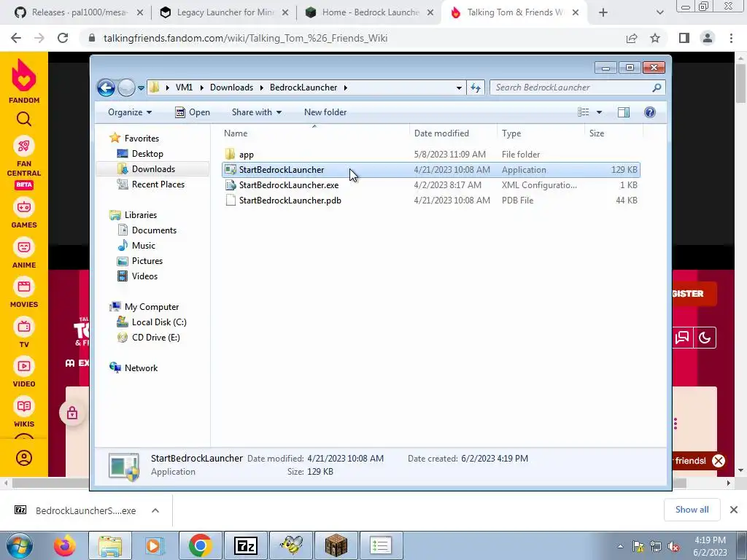The width and height of the screenshot is (747, 560).
Task: Expand the view options dropdown arrow
Action: pyautogui.click(x=600, y=112)
